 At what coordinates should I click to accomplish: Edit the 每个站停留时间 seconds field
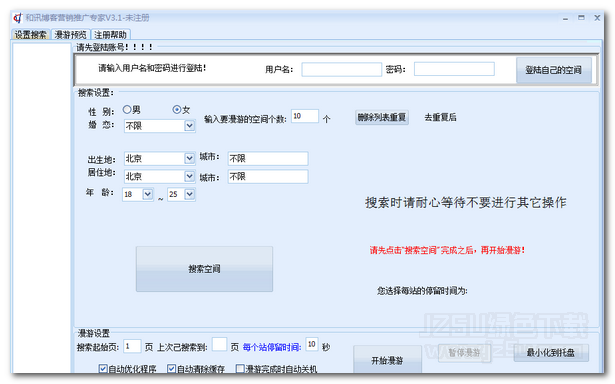tap(312, 344)
